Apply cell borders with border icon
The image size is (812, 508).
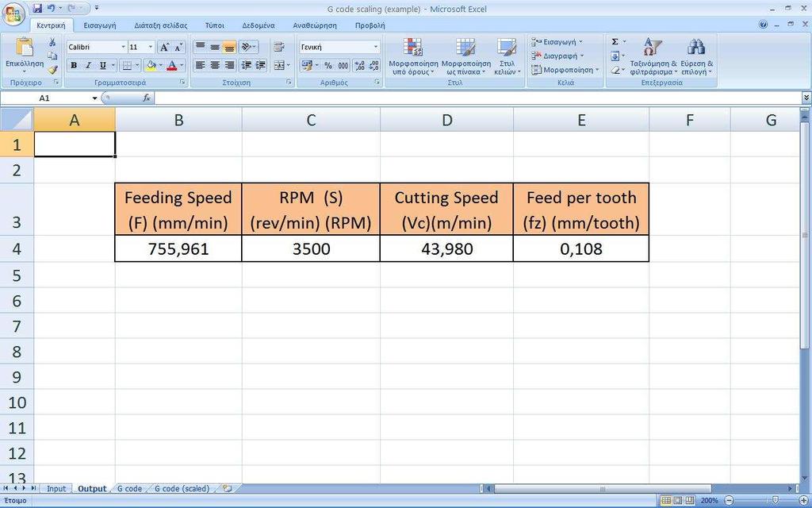point(126,65)
